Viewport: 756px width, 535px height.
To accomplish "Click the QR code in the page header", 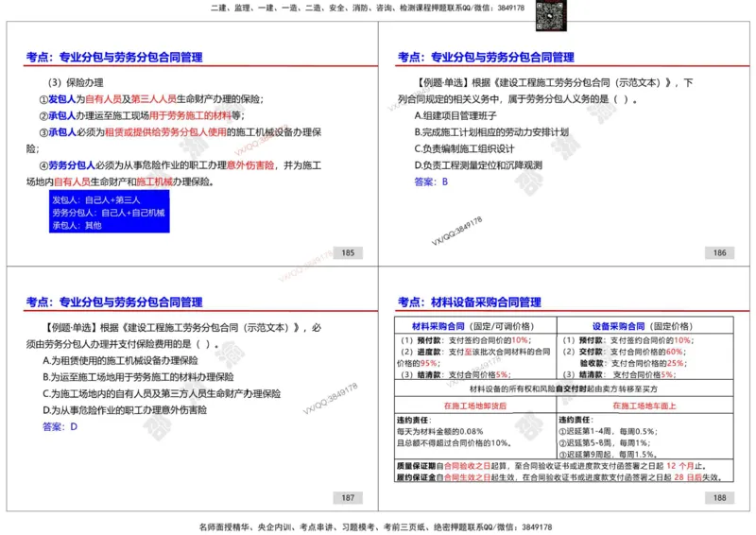I will coord(551,15).
